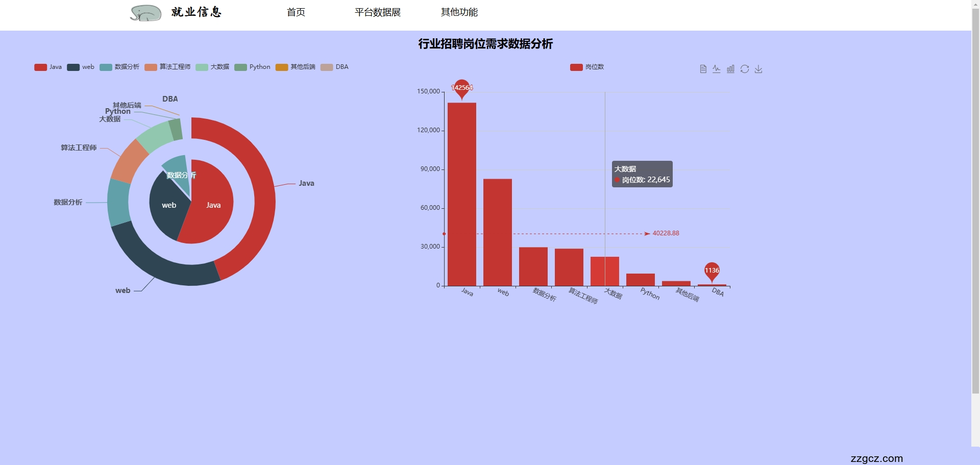The image size is (980, 465).
Task: Select the 首页 menu item
Action: [296, 12]
